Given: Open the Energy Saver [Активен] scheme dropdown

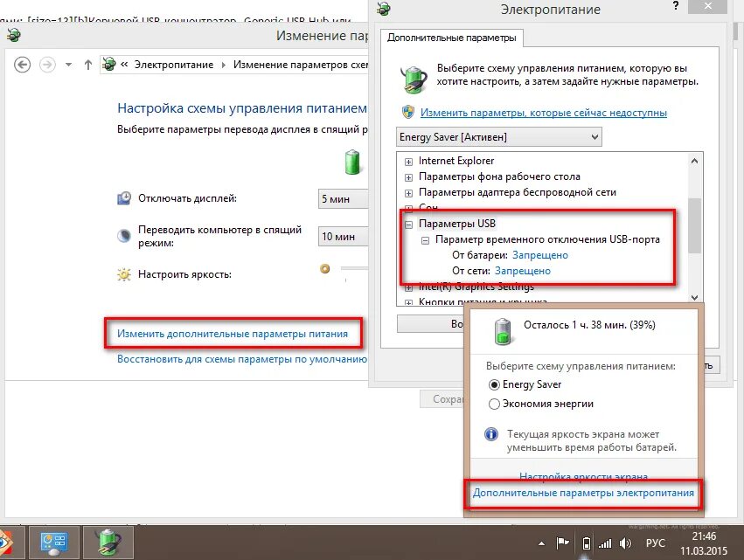Looking at the screenshot, I should (x=499, y=137).
